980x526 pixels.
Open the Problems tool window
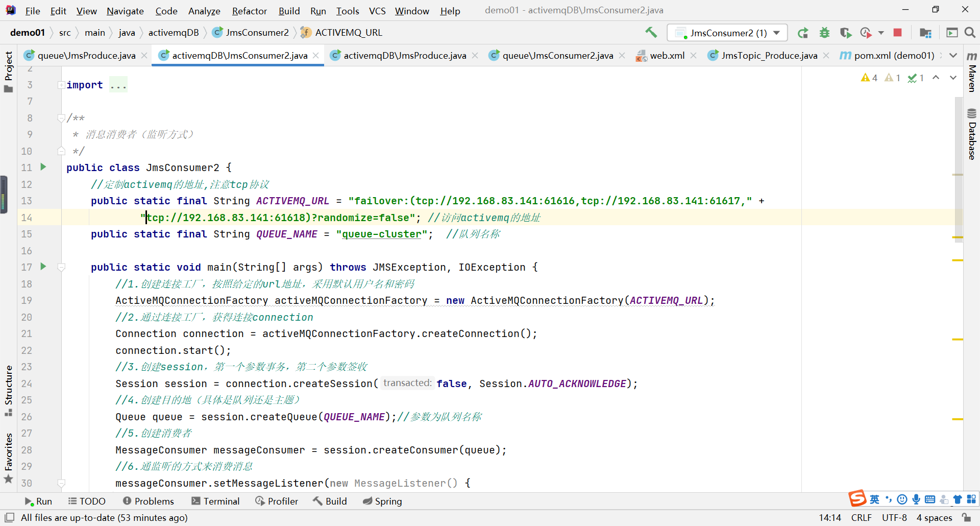(x=149, y=501)
